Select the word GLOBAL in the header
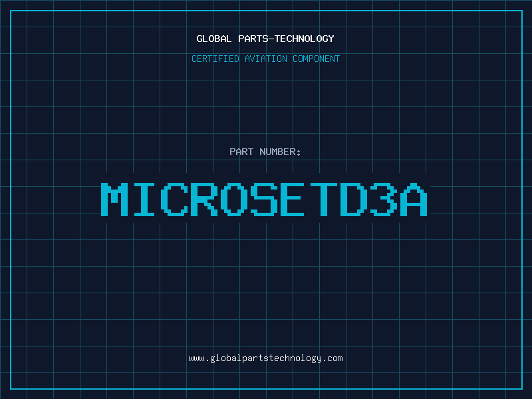This screenshot has height=399, width=532. tap(214, 39)
